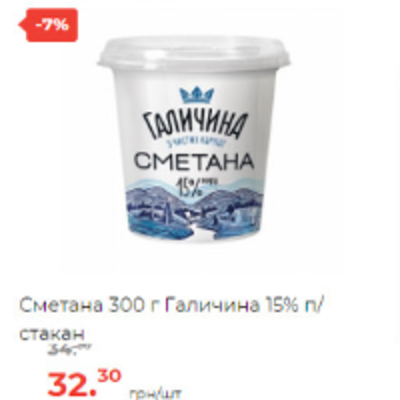Click the blue mountain landscape illustration
This screenshot has width=400, height=400.
195,212
